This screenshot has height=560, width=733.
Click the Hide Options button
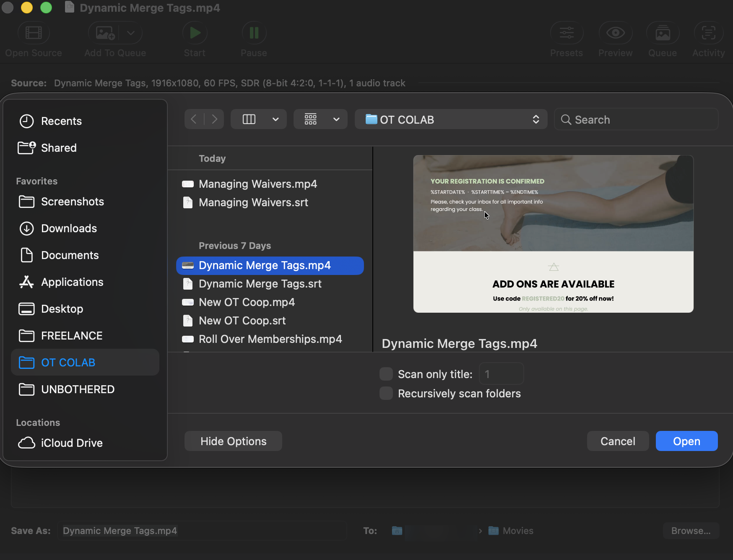pyautogui.click(x=233, y=441)
